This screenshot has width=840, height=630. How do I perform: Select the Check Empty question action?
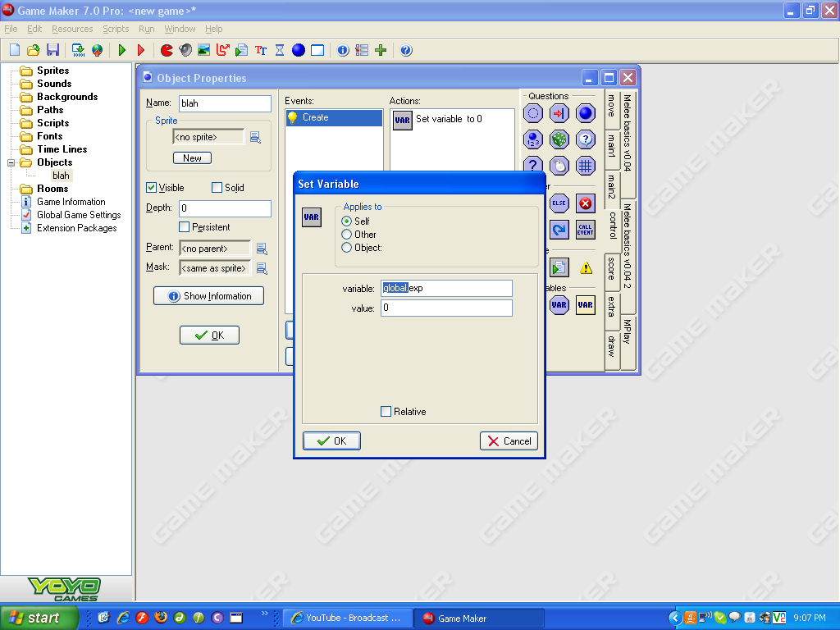533,113
